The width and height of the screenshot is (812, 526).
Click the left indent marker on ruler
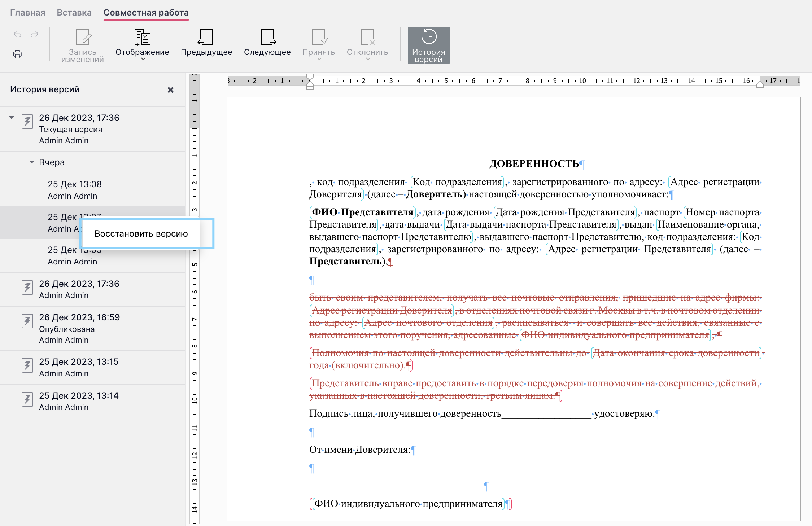tap(310, 82)
